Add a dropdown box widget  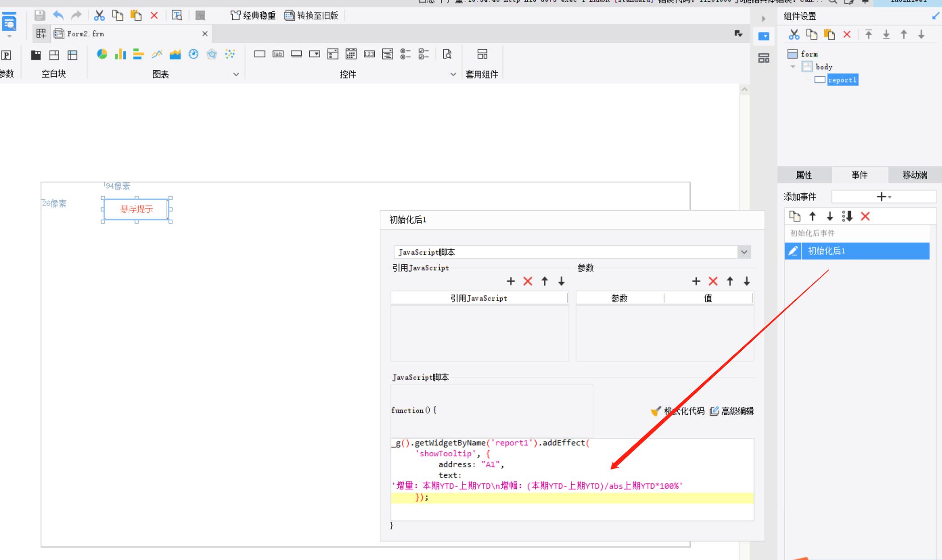[x=315, y=54]
